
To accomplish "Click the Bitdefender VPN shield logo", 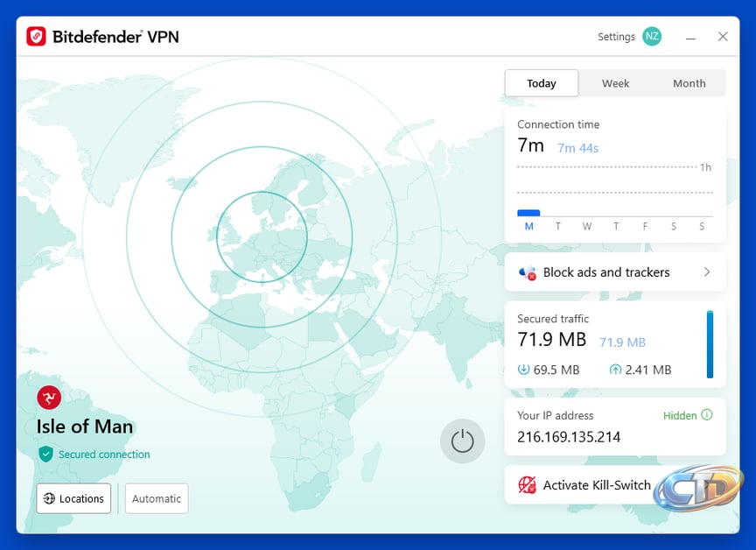I will tap(36, 36).
